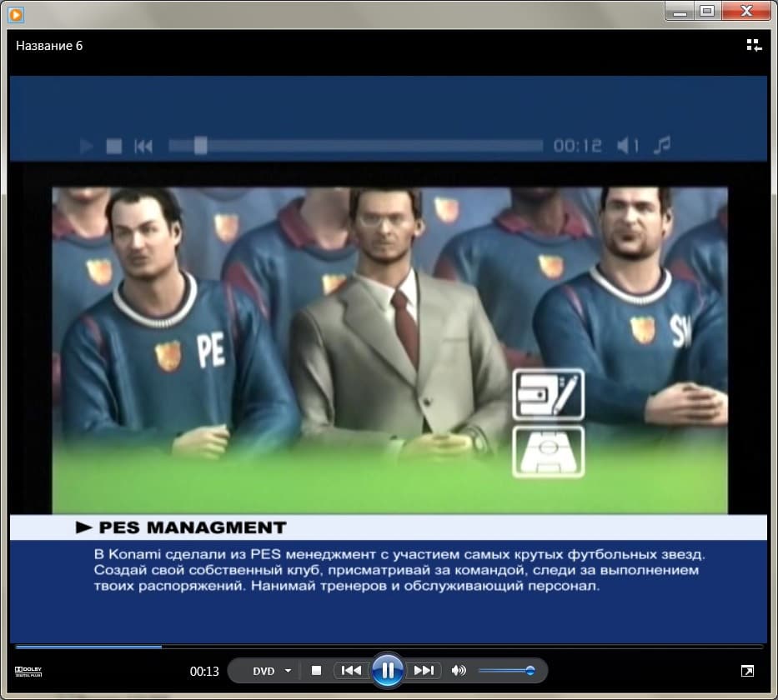Click the 00:12 timer in the DVD overlay
Image resolution: width=778 pixels, height=700 pixels.
coord(578,146)
